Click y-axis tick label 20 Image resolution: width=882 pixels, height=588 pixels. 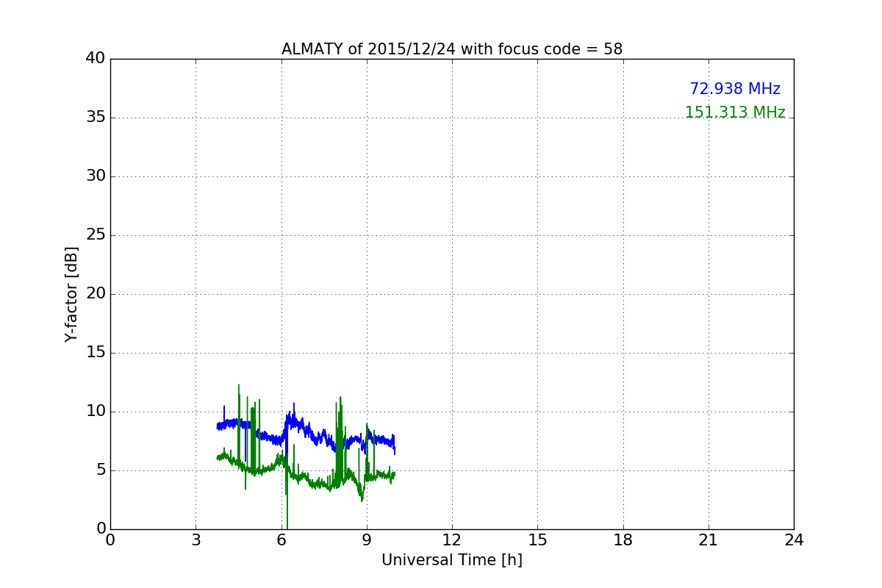[x=96, y=294]
